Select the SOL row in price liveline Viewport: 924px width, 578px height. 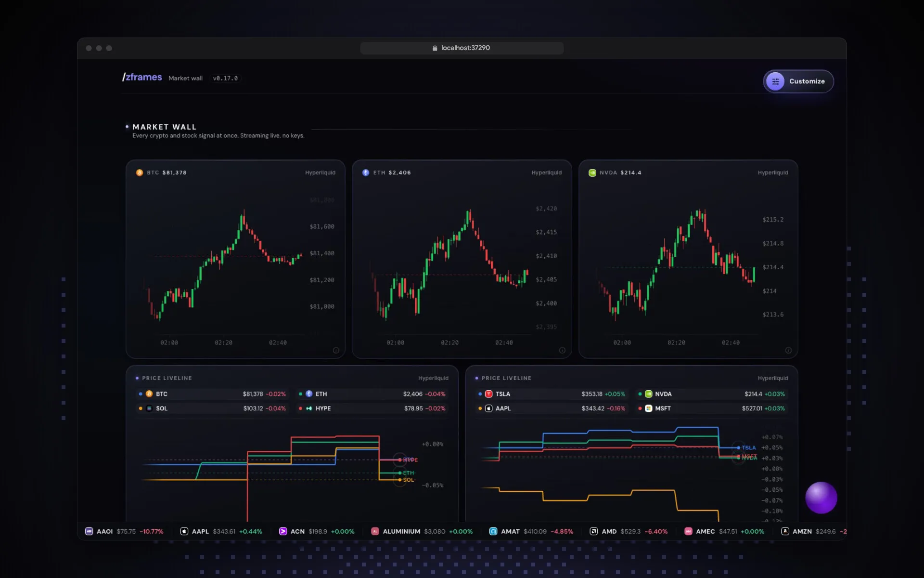(212, 408)
